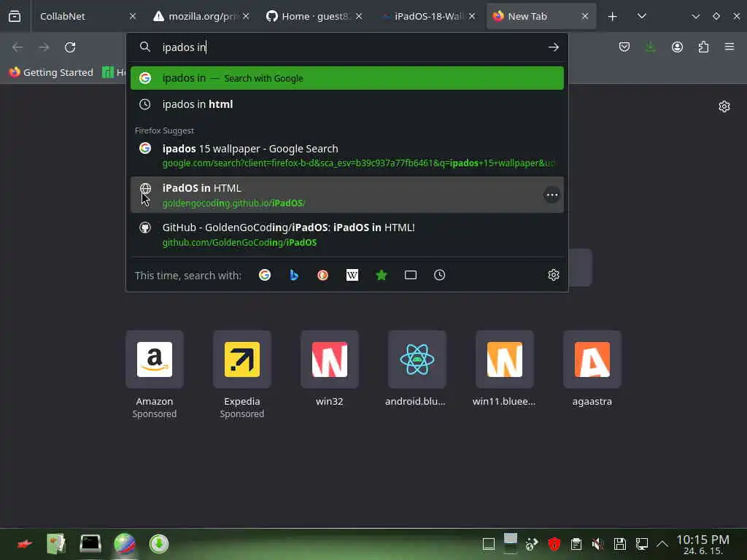Submit the URL bar go arrow
Image resolution: width=747 pixels, height=560 pixels.
pyautogui.click(x=553, y=47)
